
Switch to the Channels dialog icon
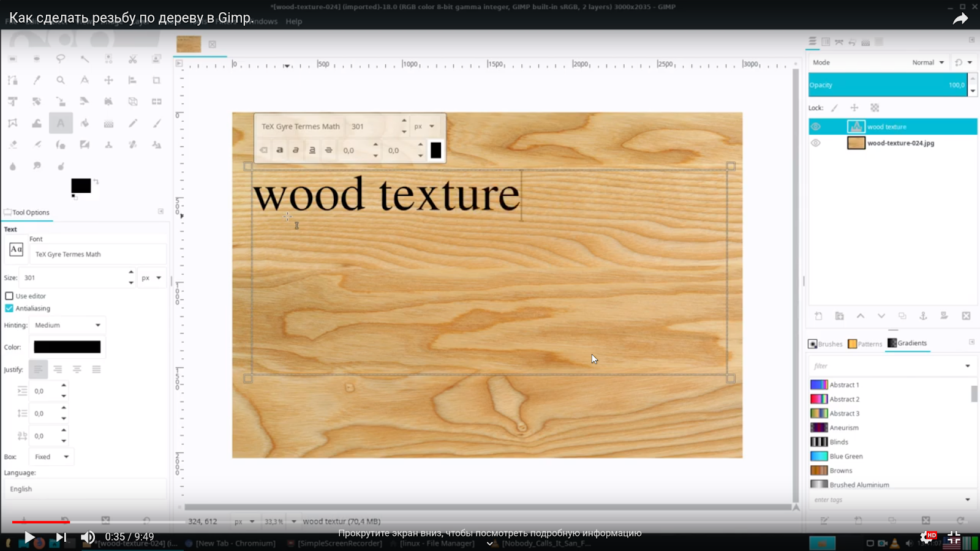[x=826, y=42]
